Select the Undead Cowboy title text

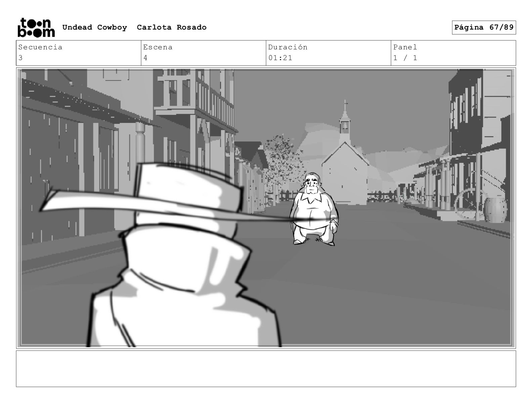click(95, 27)
